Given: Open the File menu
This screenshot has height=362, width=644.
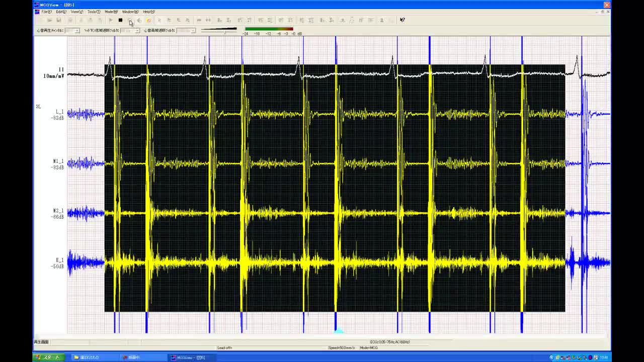Looking at the screenshot, I should [x=46, y=12].
